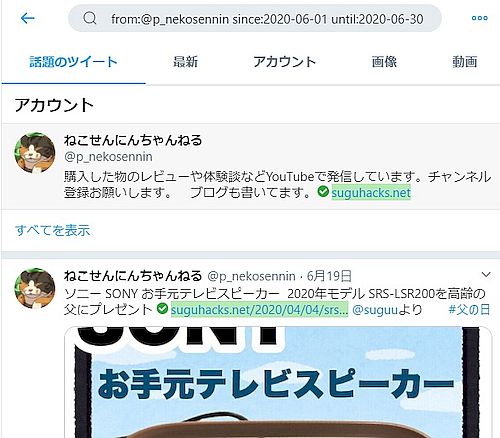Click tweet text ソニー SONY お手元テレビスピーカー
Screen dimensions: 500x438
coord(172,294)
